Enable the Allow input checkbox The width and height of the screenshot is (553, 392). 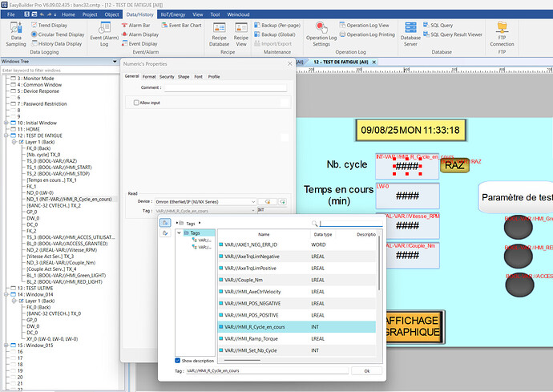(136, 103)
